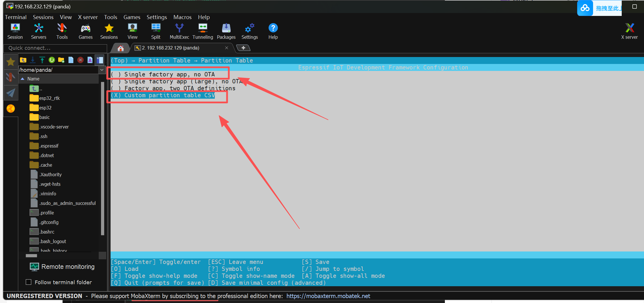Screen dimensions: 644x303
Task: Open the Games toolbar icon
Action: pos(86,31)
